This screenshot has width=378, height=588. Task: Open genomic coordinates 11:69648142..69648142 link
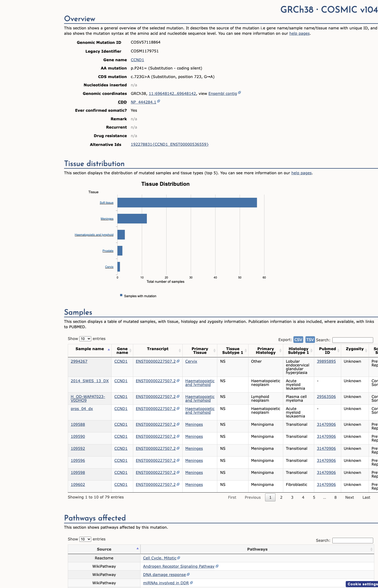pyautogui.click(x=172, y=94)
